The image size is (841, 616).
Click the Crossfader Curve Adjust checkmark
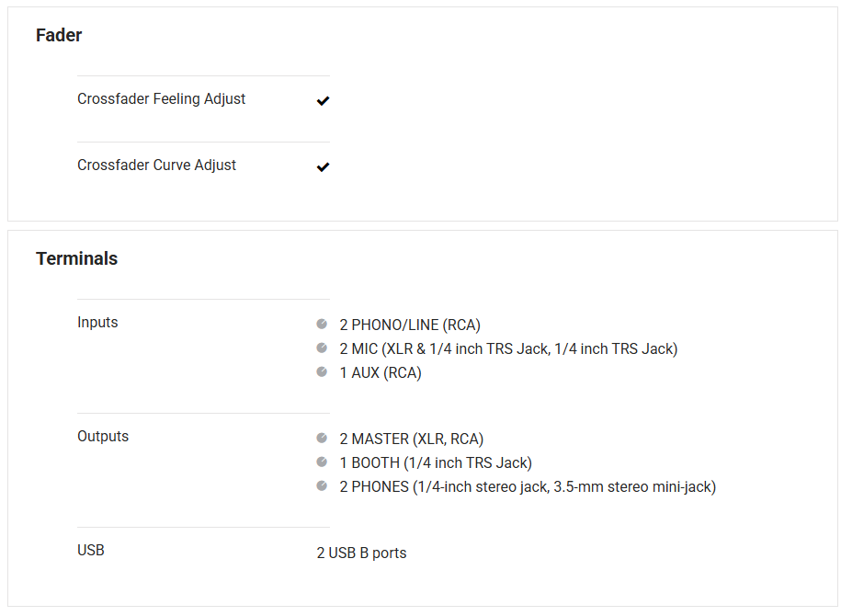[x=323, y=166]
